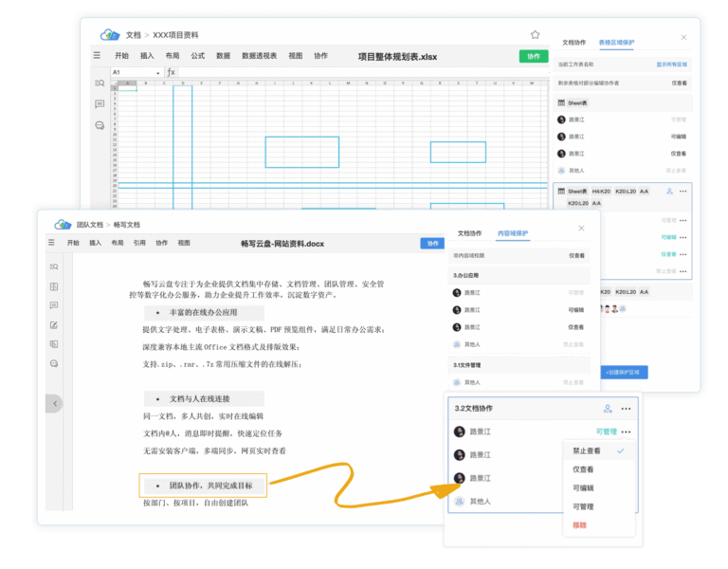Image resolution: width=728 pixels, height=569 pixels.
Task: Open 可管理 permission dropdown for 路景江 in 3.2文档协作
Action: tap(607, 432)
